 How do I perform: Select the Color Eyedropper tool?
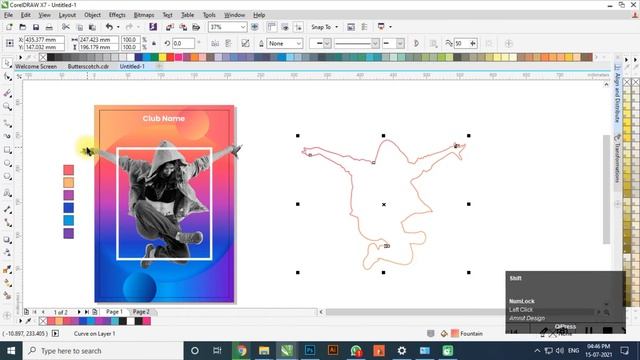click(7, 269)
